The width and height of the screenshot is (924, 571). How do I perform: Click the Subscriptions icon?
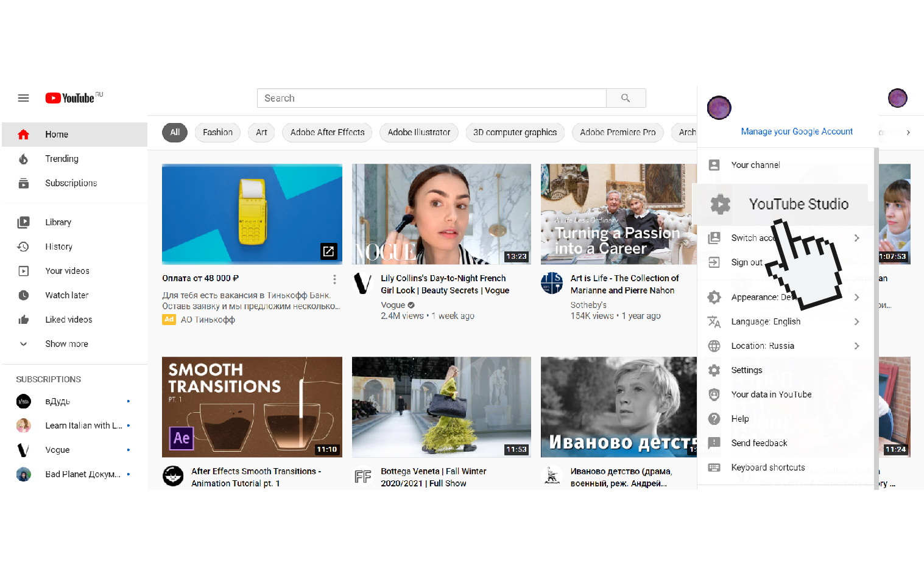click(x=23, y=183)
